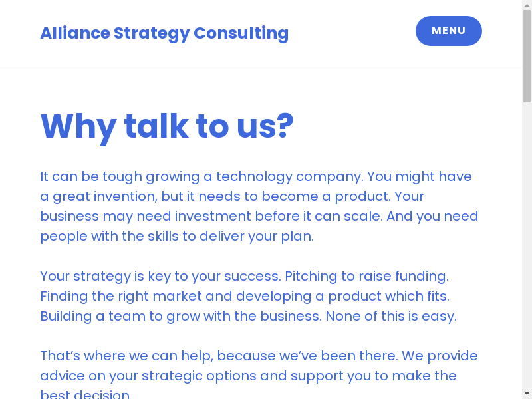Click the paragraph starting "It can be tough"
Image resolution: width=532 pixels, height=399 pixels.
pos(259,206)
